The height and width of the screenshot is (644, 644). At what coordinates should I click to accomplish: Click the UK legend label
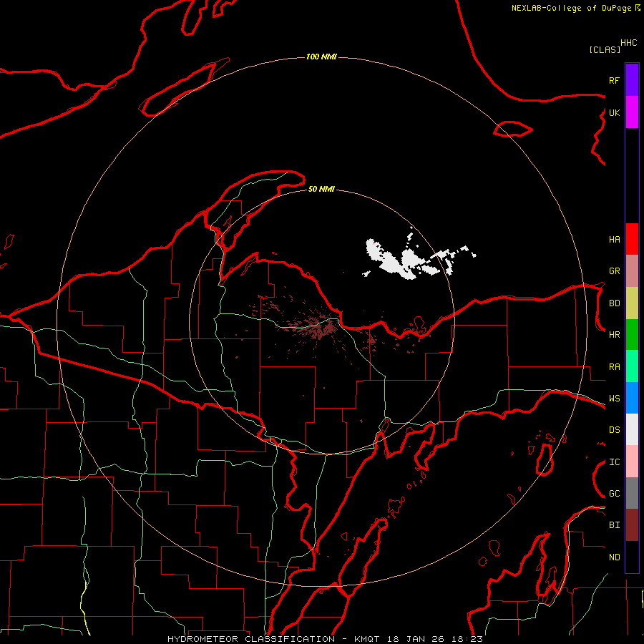[x=615, y=112]
